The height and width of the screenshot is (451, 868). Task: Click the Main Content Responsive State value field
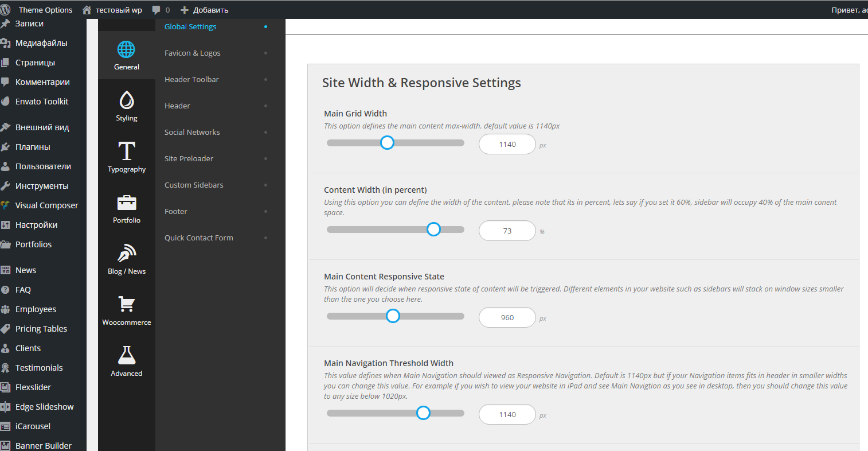point(507,317)
